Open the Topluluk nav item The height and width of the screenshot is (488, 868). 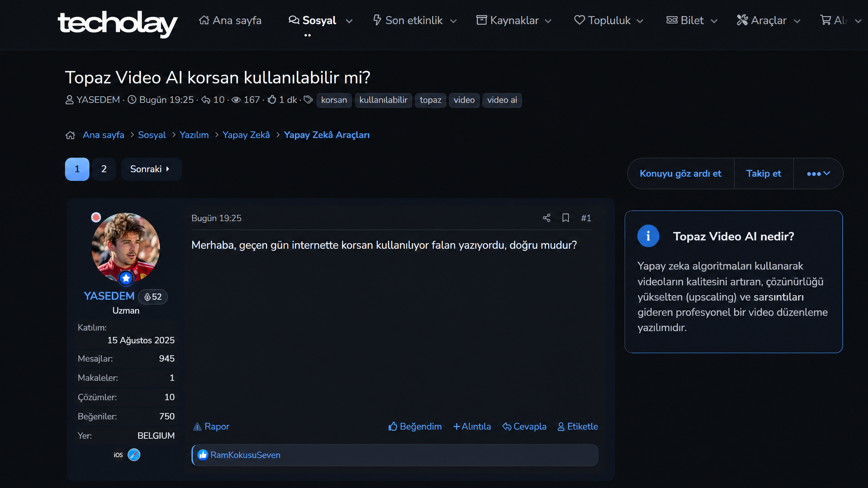click(x=602, y=20)
